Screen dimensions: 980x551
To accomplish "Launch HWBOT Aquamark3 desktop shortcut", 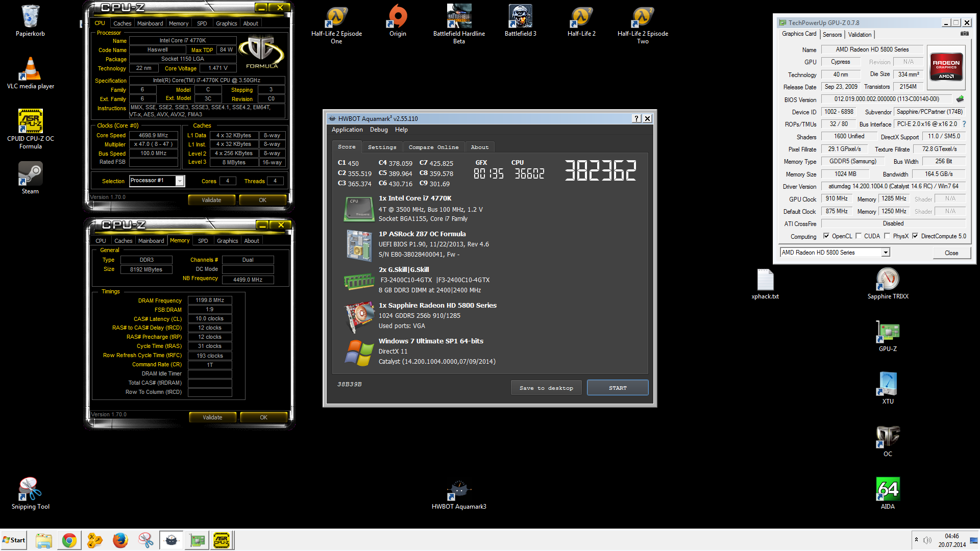I will (459, 495).
